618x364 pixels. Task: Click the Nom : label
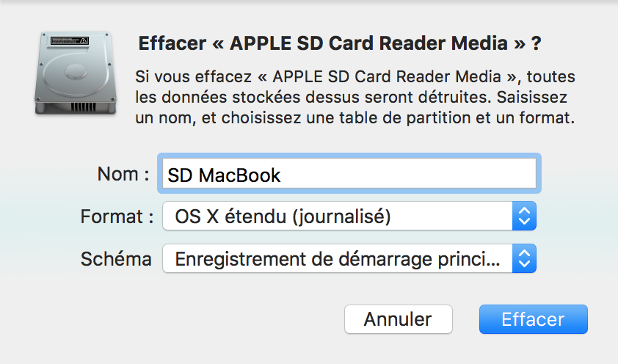click(123, 174)
